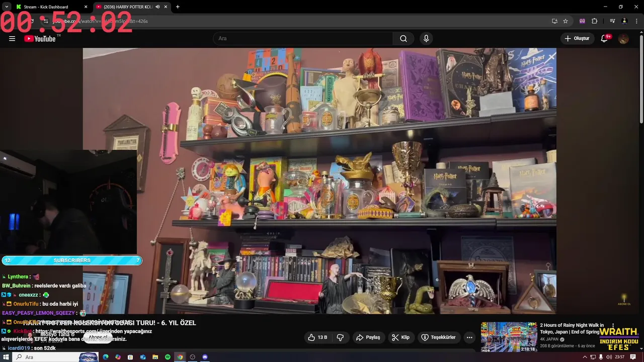Open the browser extensions puzzle icon
Screen dimensions: 644x362
pos(595,21)
